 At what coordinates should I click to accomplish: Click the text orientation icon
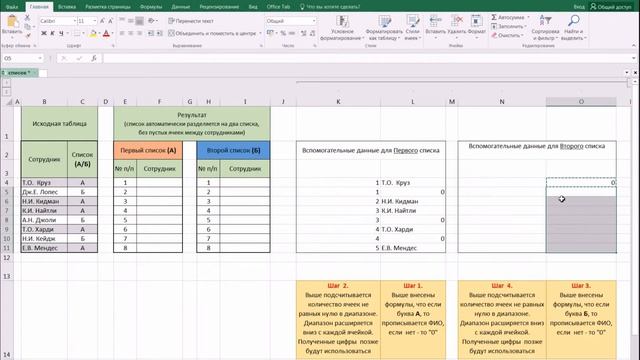tap(151, 21)
